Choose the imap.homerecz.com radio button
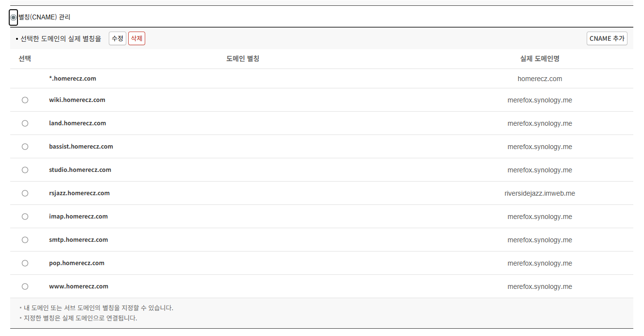Viewport: 644px width, 336px height. click(25, 217)
